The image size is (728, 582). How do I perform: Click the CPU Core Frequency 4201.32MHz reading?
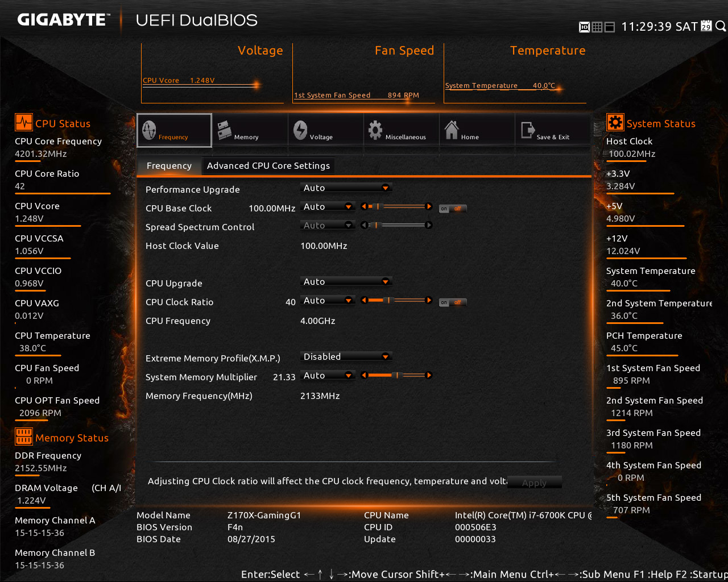(41, 154)
